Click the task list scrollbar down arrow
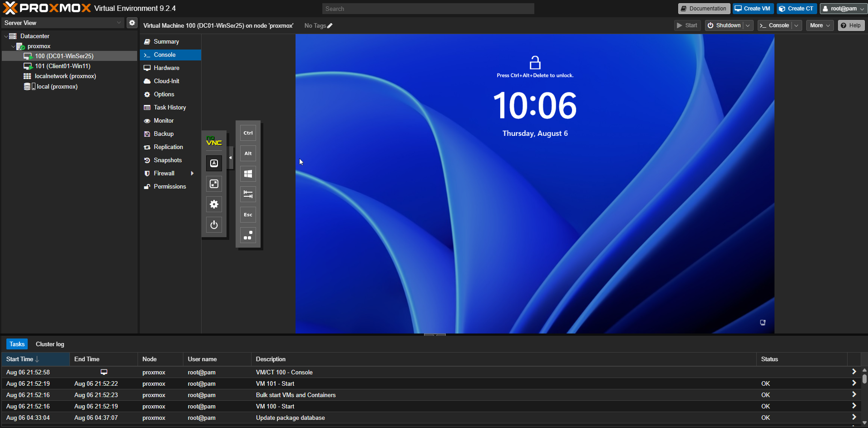This screenshot has width=868, height=428. pyautogui.click(x=864, y=423)
